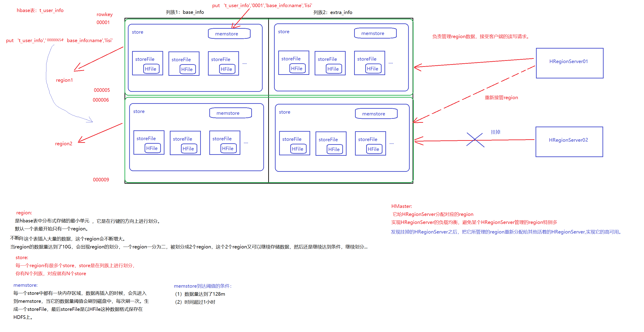Image resolution: width=644 pixels, height=332 pixels.
Task: Select the 'region1' label
Action: [x=64, y=80]
